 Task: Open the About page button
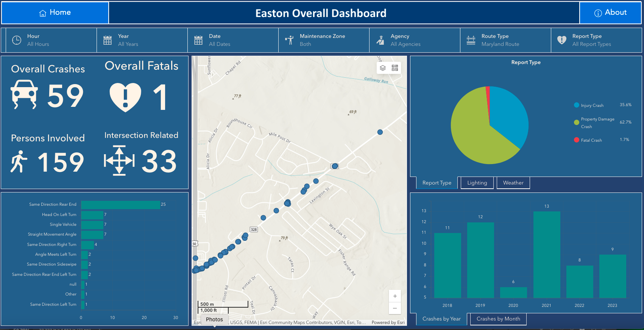click(x=610, y=13)
